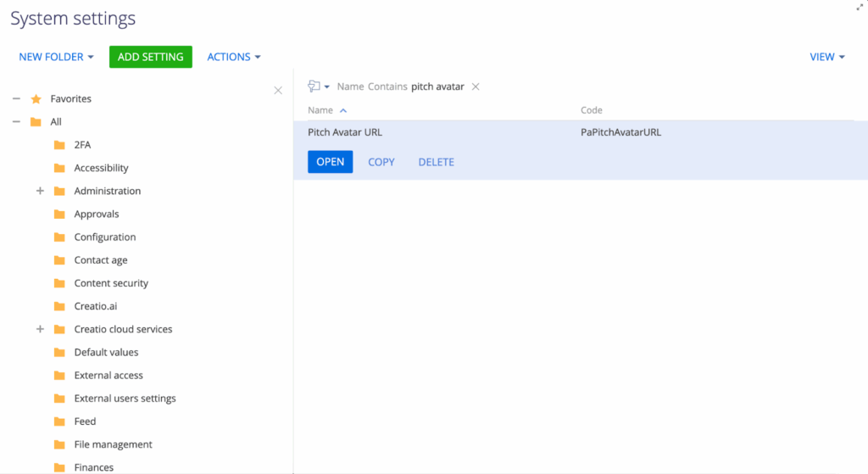The width and height of the screenshot is (868, 474).
Task: Expand the Administration folder
Action: [x=40, y=191]
